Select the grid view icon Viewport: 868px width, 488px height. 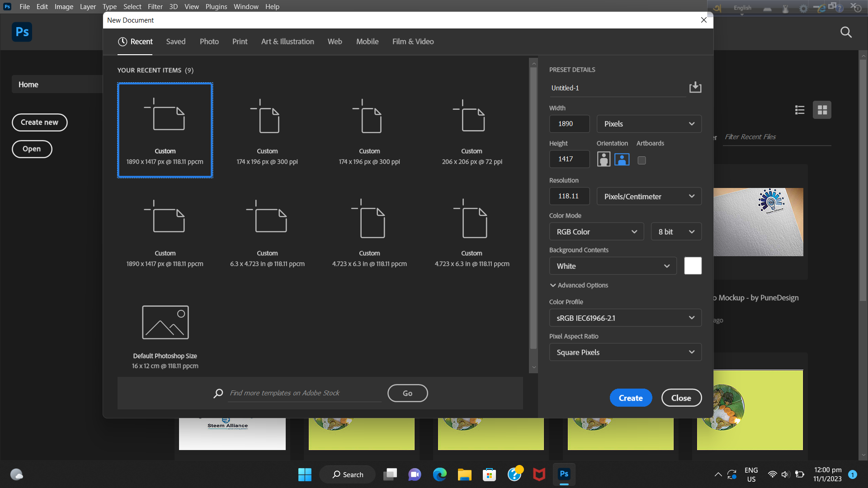822,110
